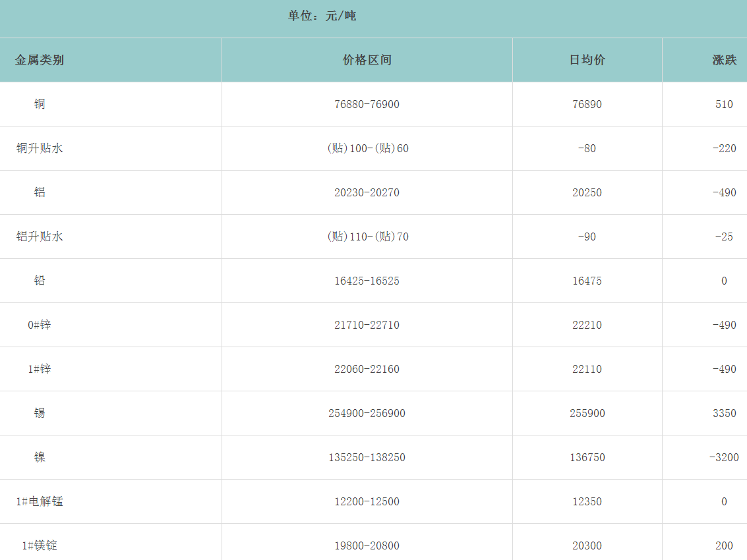Click the 价格区间 column header
Screen dimensions: 747x560
(x=367, y=60)
